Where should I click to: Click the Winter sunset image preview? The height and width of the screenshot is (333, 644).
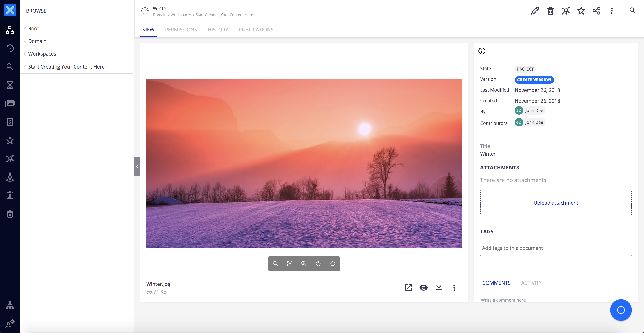tap(304, 163)
